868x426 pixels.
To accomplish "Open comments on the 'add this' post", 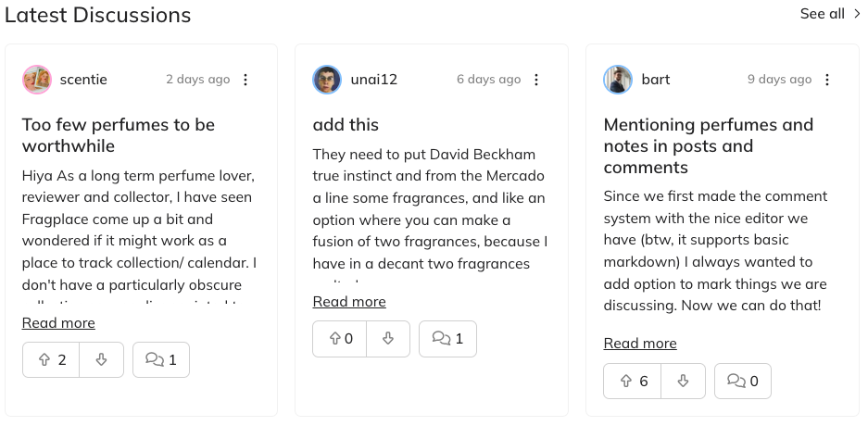I will (x=448, y=338).
